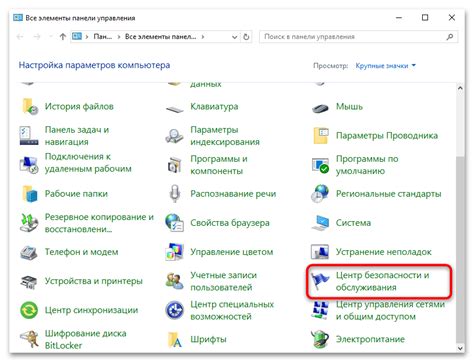Viewport: 474px width, 362px height.
Task: Click the scrollbar up arrow
Action: coord(460,88)
